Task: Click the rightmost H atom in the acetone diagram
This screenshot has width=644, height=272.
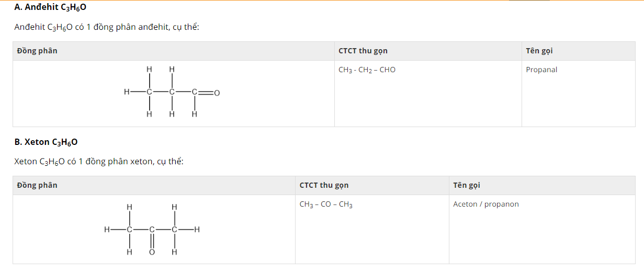Action: [x=197, y=229]
